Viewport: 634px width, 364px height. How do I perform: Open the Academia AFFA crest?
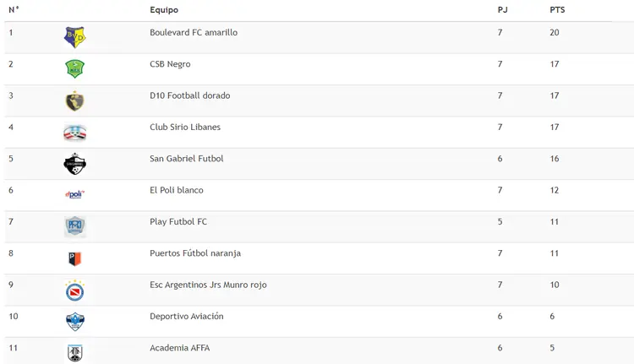click(x=74, y=353)
